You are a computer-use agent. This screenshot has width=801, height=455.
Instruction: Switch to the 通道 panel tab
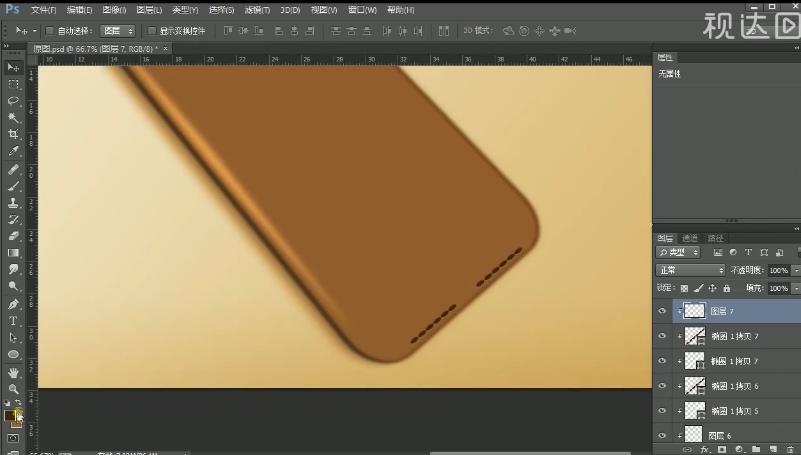click(x=690, y=238)
